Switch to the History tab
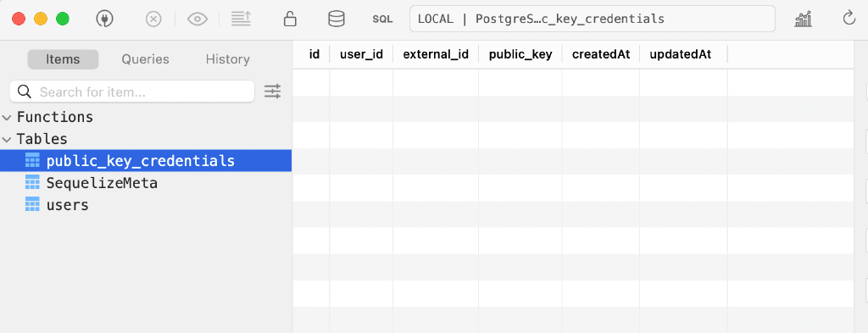Viewport: 868px width, 333px height. click(227, 59)
